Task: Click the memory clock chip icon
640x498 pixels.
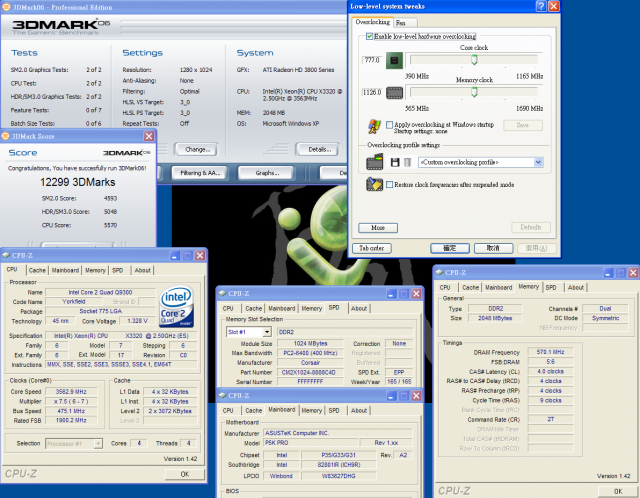Action: point(394,93)
